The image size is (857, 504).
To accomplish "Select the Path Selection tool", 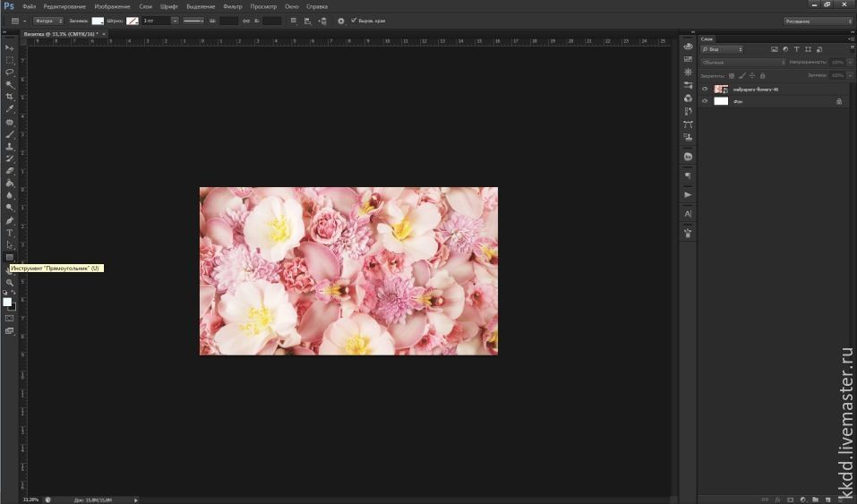I will (x=10, y=245).
